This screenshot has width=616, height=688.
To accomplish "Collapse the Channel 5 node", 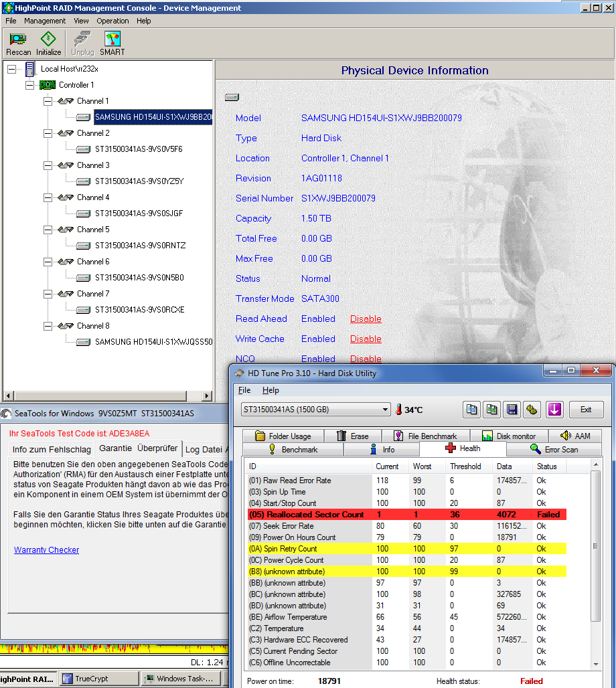I will click(48, 230).
